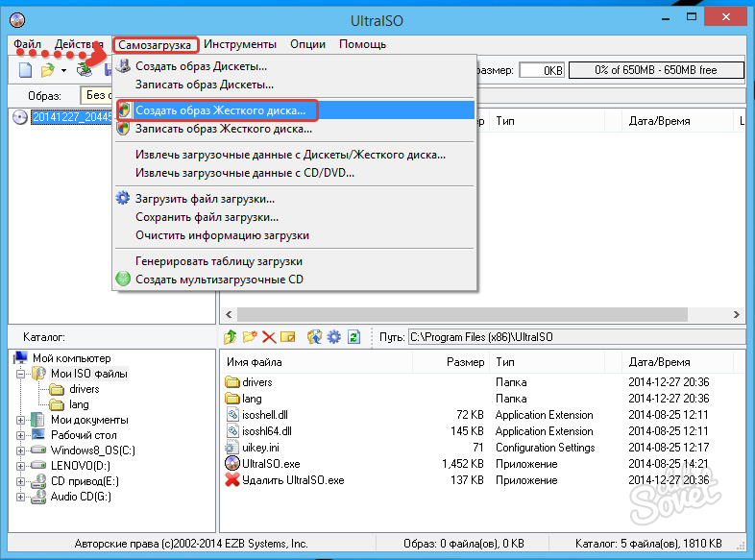Expand the Мои документы tree node
Screen dimensions: 755x560
click(21, 420)
